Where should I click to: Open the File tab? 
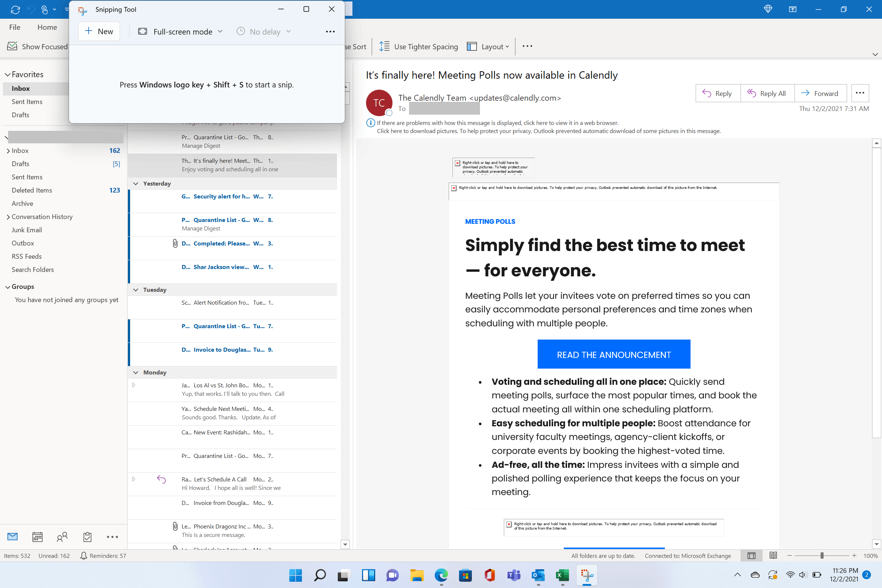tap(15, 27)
